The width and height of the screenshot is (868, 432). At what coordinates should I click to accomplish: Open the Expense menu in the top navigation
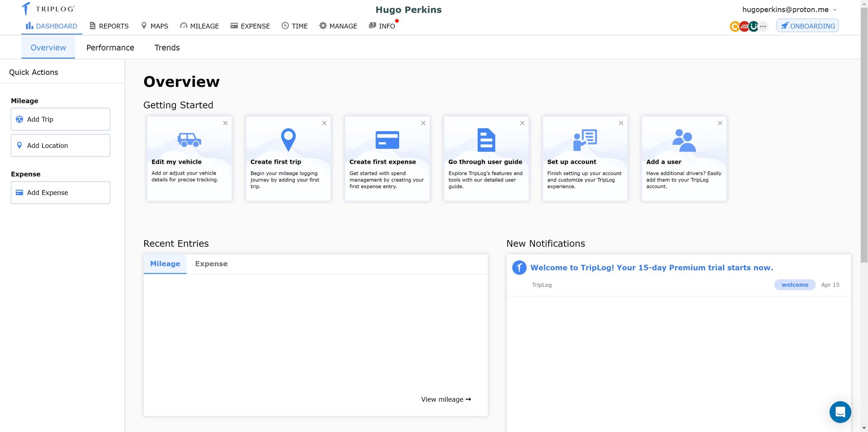250,26
